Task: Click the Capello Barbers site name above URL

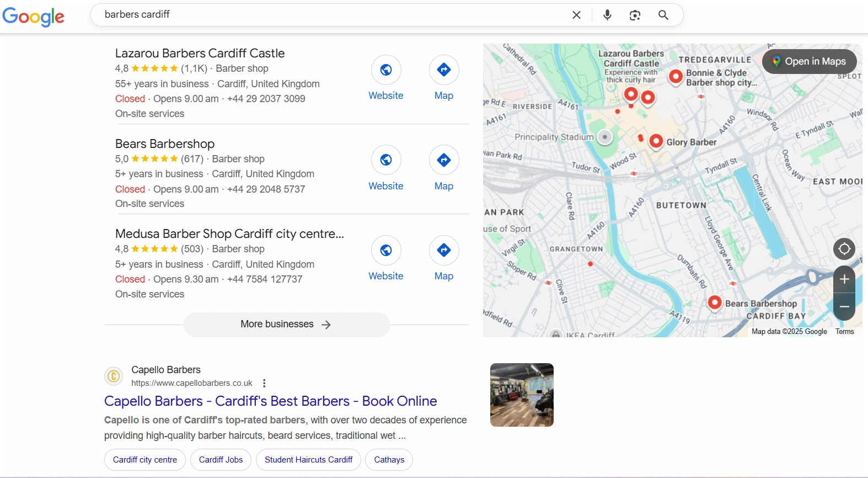Action: tap(166, 370)
